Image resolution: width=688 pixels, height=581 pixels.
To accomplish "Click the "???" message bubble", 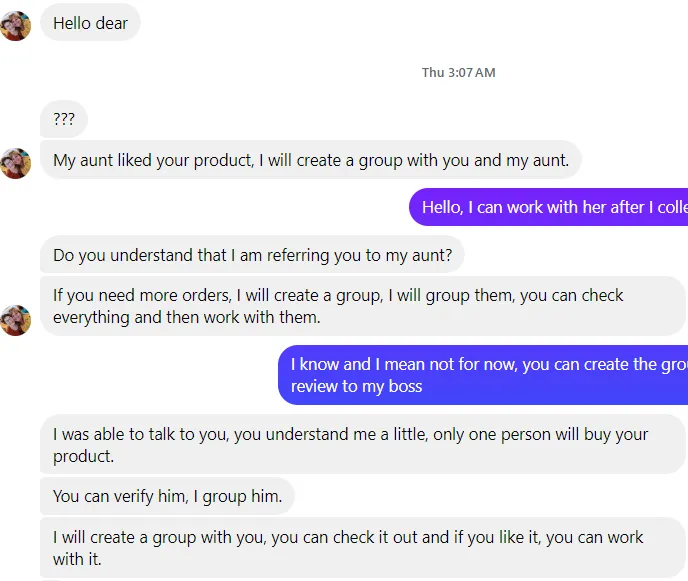I will coord(64,119).
